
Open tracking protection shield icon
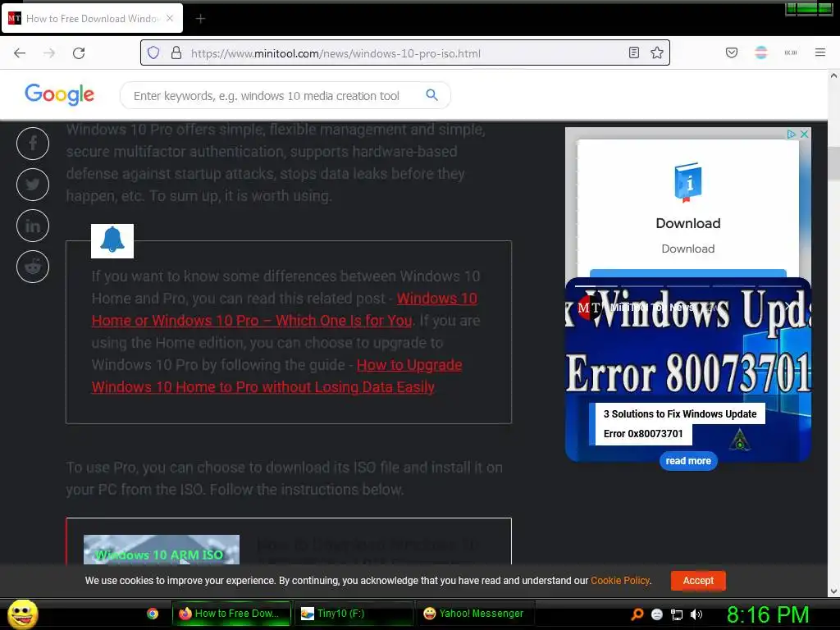[x=153, y=53]
